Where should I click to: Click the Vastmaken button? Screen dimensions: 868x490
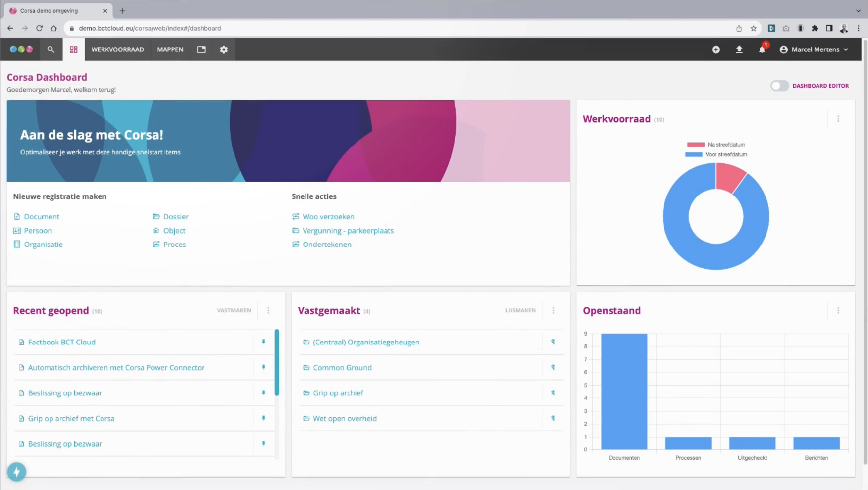(x=234, y=310)
